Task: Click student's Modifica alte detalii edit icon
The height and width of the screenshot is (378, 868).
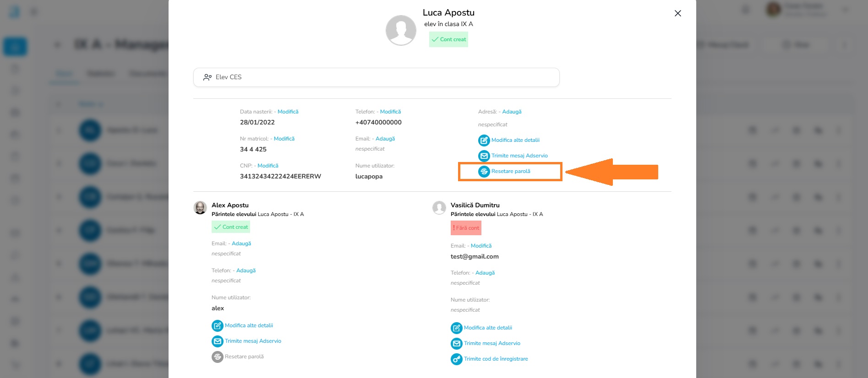Action: [x=484, y=140]
